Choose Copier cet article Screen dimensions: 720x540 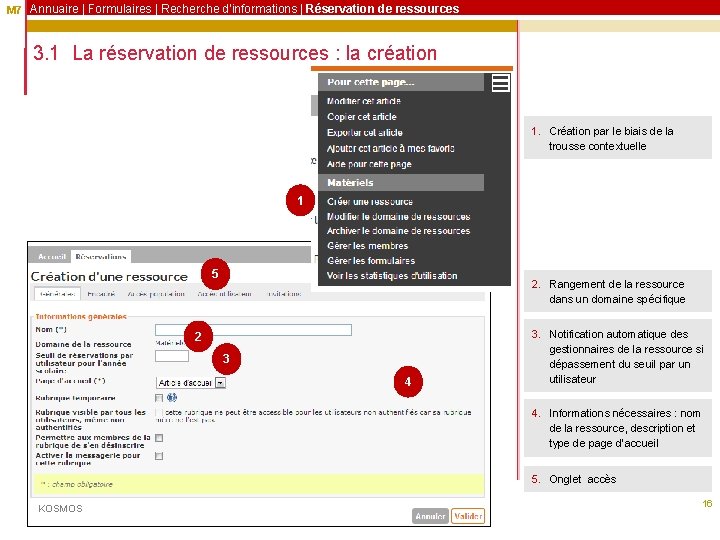(x=361, y=117)
